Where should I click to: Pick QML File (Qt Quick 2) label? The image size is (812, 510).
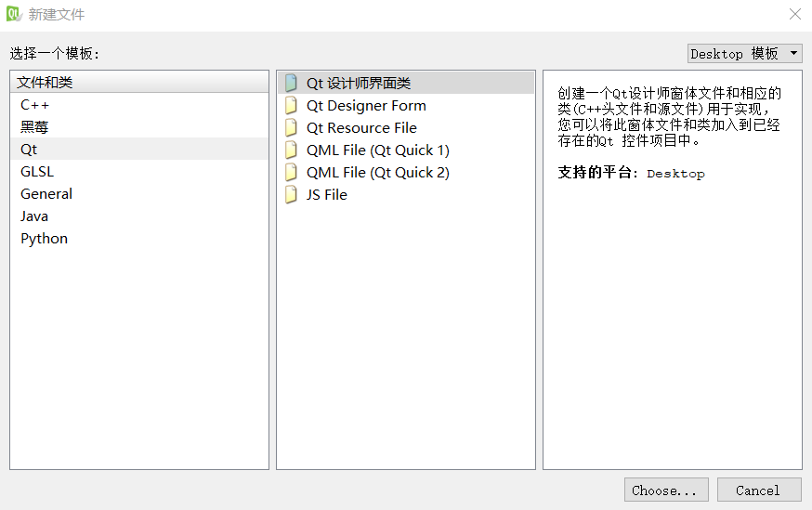[378, 172]
